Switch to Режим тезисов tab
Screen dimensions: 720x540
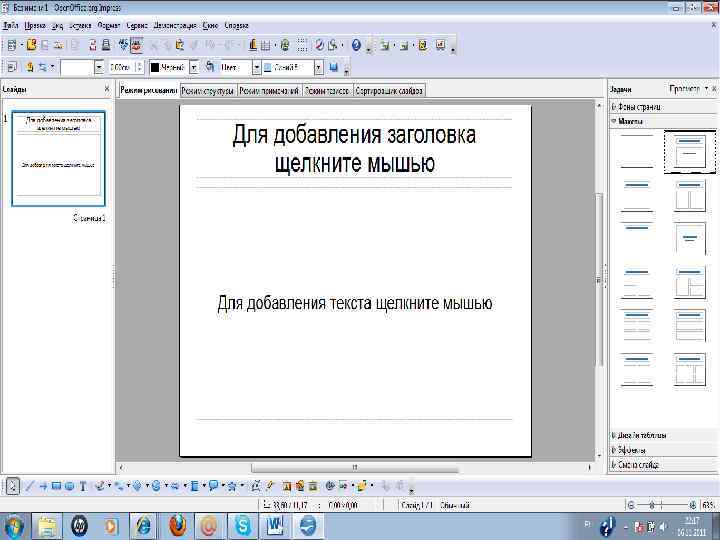coord(327,90)
